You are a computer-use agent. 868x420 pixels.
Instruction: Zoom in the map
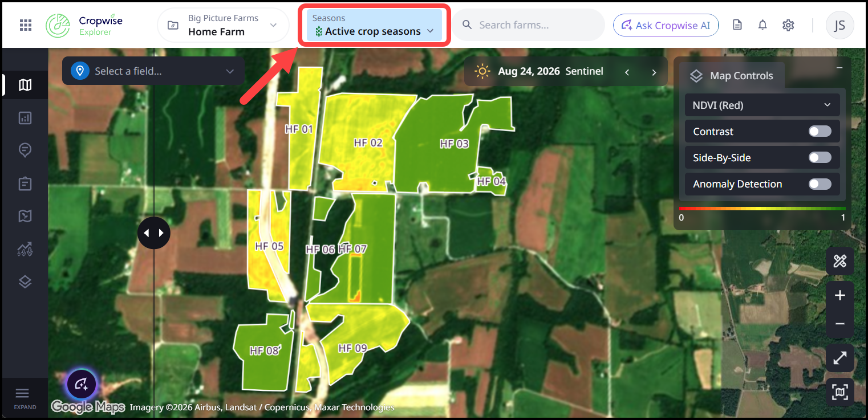click(x=840, y=295)
